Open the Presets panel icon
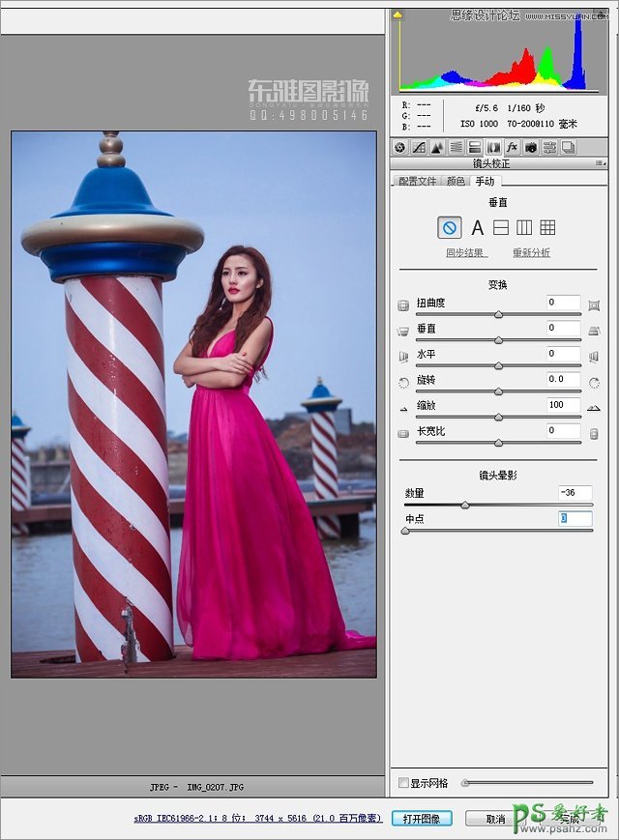 point(549,148)
